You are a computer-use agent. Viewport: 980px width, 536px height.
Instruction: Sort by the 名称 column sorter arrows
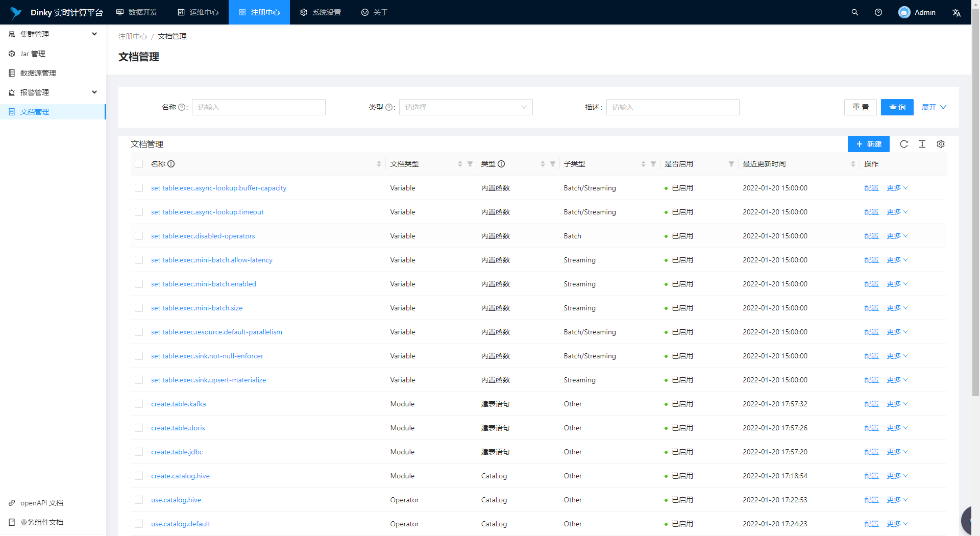[379, 164]
